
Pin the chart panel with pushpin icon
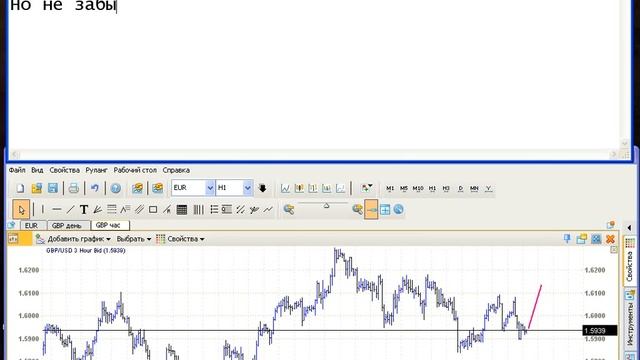click(x=567, y=239)
